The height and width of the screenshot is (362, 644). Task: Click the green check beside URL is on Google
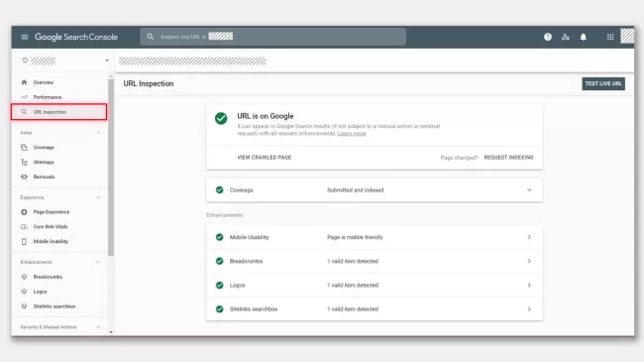click(221, 118)
